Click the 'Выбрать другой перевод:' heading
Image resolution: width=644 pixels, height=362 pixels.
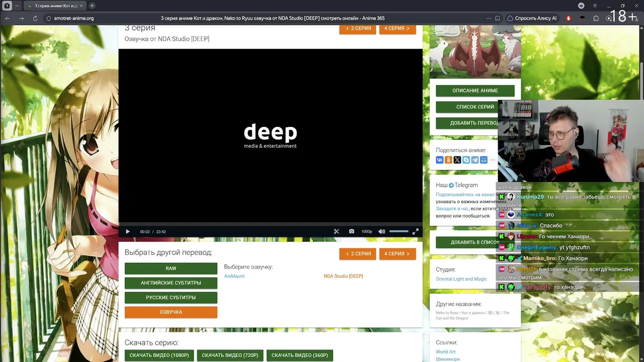[x=169, y=252]
